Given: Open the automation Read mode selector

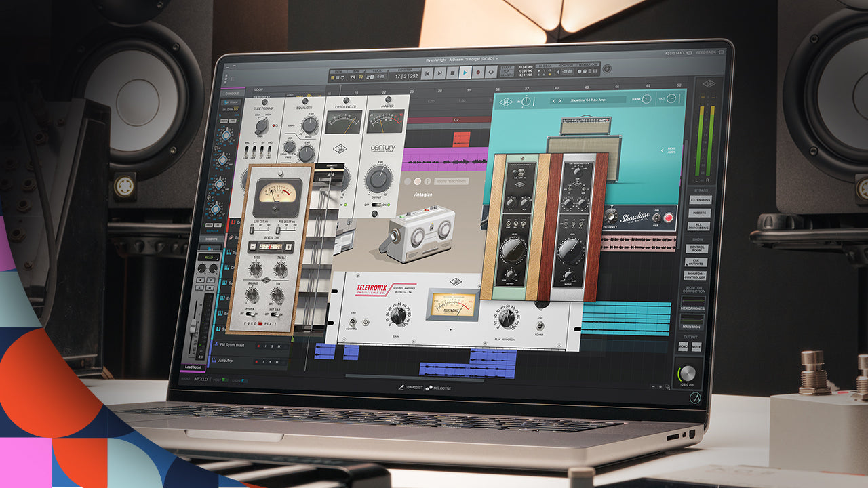Looking at the screenshot, I should point(210,258).
